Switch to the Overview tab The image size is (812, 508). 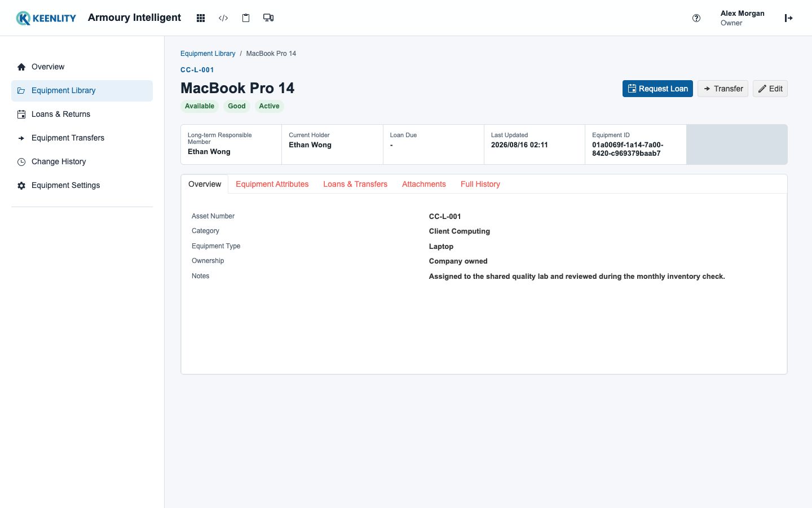point(205,184)
